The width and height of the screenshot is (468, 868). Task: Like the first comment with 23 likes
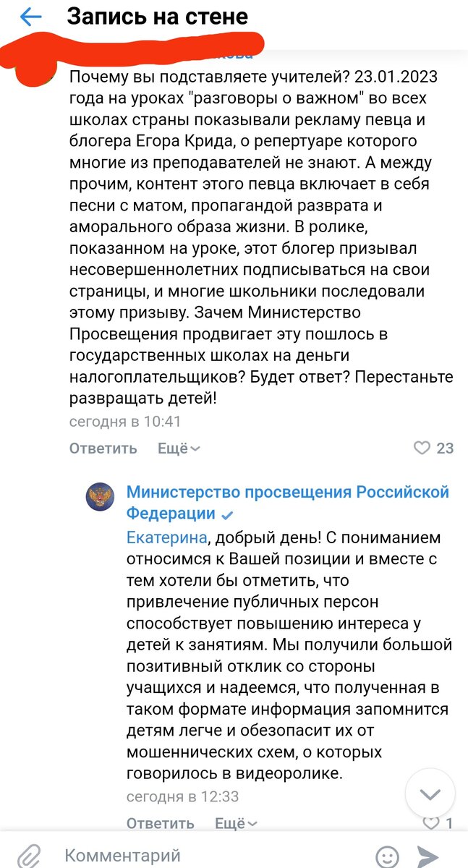[x=422, y=448]
